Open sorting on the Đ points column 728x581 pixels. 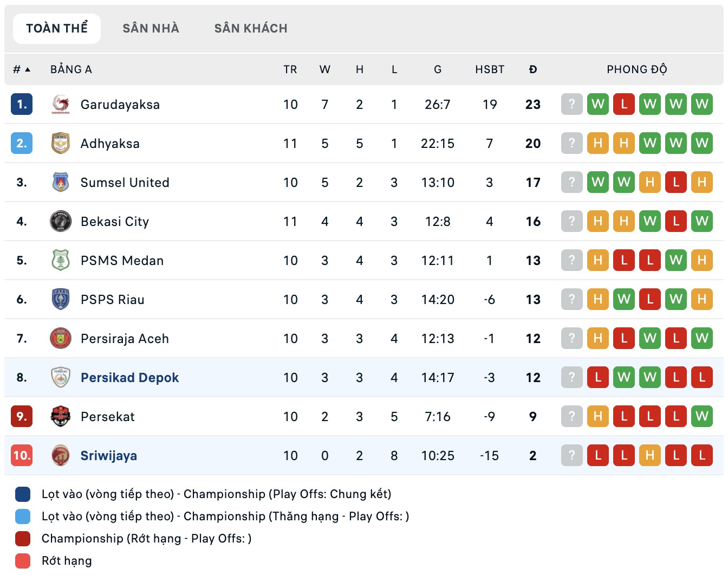tap(533, 69)
